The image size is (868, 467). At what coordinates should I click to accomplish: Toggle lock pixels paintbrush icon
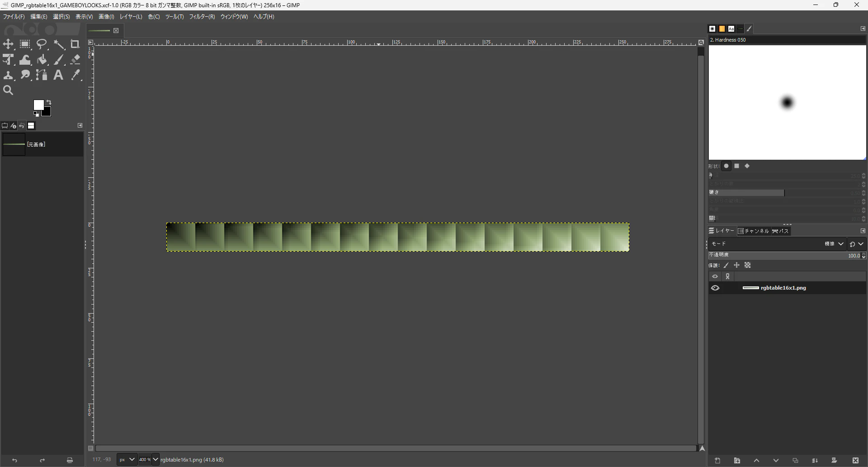726,265
